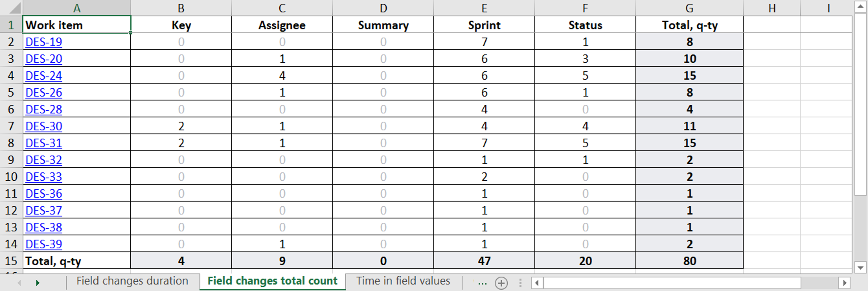The height and width of the screenshot is (291, 868).
Task: Select the 'Key' header cell
Action: [x=181, y=25]
